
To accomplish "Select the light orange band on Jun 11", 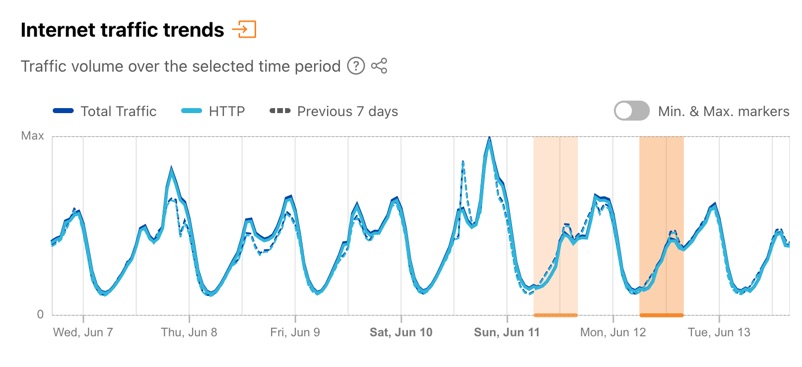I will (555, 225).
